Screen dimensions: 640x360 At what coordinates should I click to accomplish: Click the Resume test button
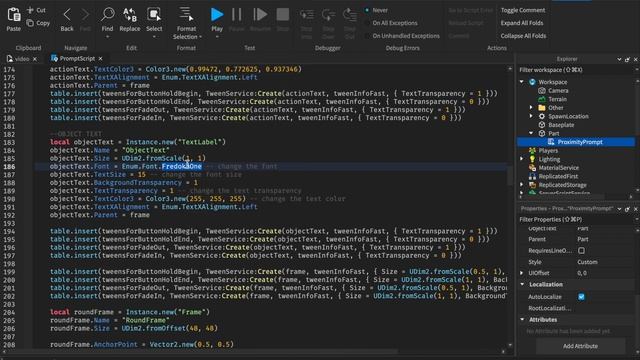coord(260,15)
